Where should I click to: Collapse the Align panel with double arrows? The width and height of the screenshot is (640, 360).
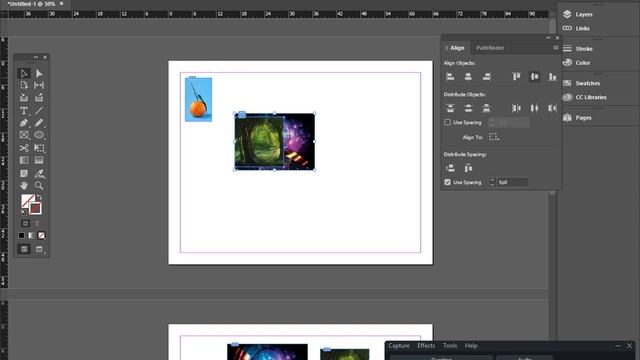(548, 38)
